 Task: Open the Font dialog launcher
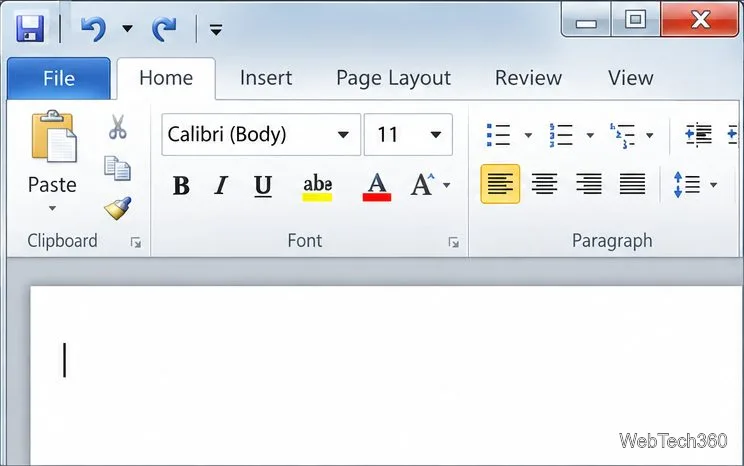pyautogui.click(x=454, y=242)
